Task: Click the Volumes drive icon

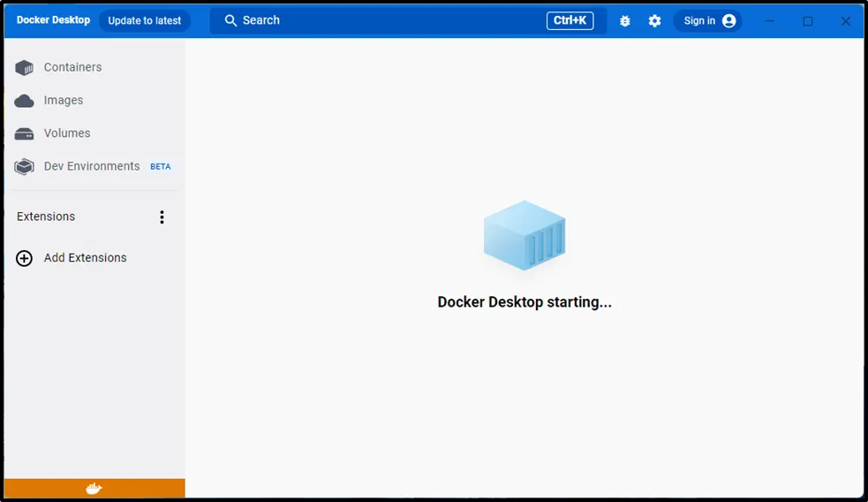Action: (25, 133)
